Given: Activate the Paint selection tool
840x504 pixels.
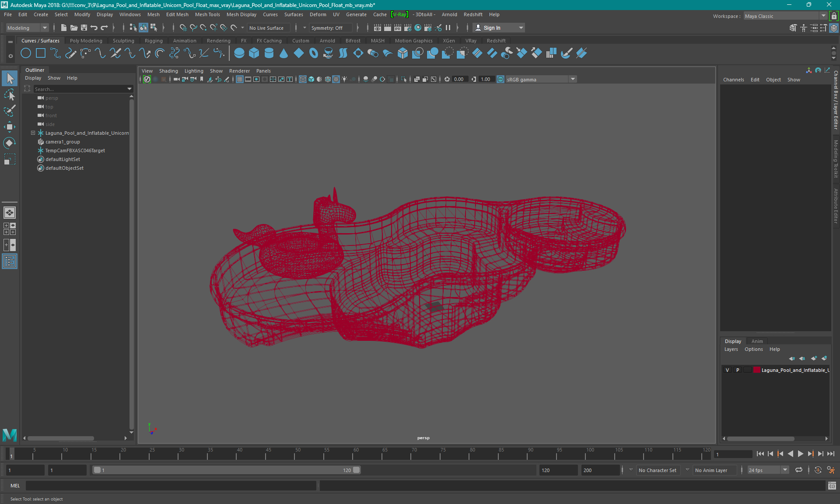Looking at the screenshot, I should (x=10, y=111).
